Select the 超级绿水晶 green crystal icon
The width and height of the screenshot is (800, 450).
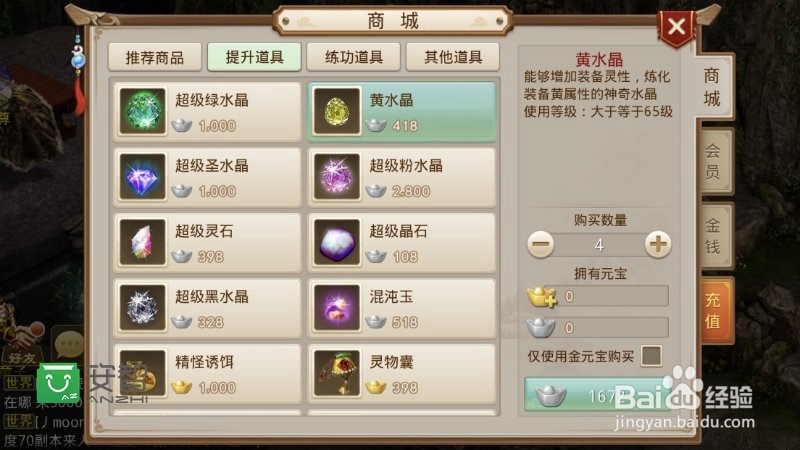point(143,111)
